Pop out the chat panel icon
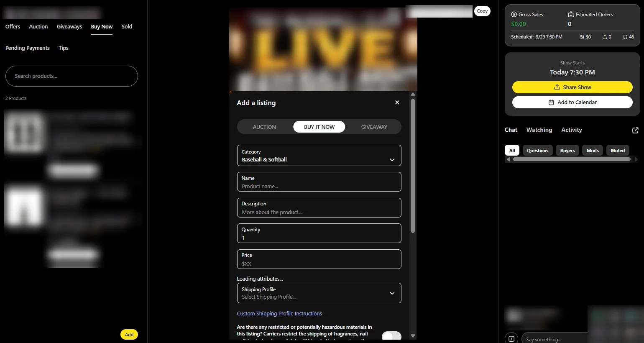644x343 pixels. pos(635,131)
